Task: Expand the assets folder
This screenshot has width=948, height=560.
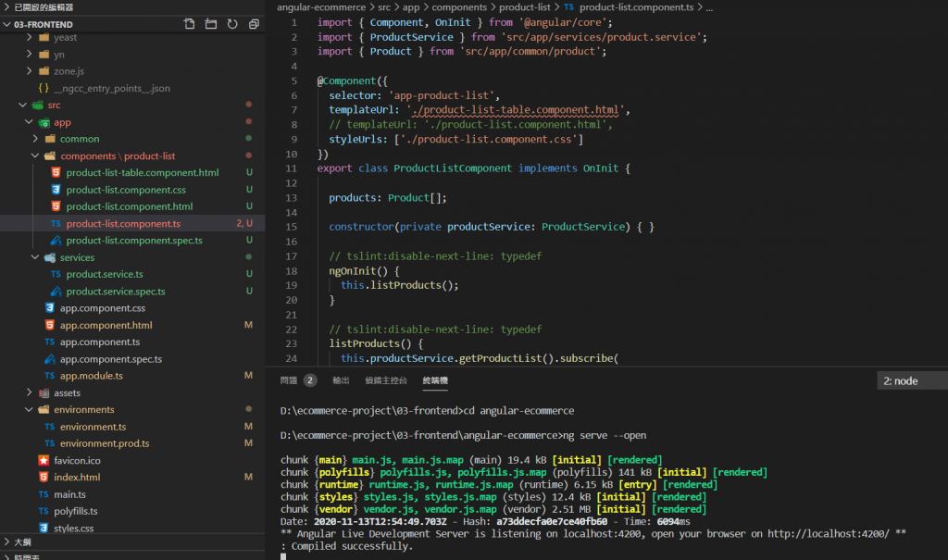Action: pyautogui.click(x=29, y=393)
